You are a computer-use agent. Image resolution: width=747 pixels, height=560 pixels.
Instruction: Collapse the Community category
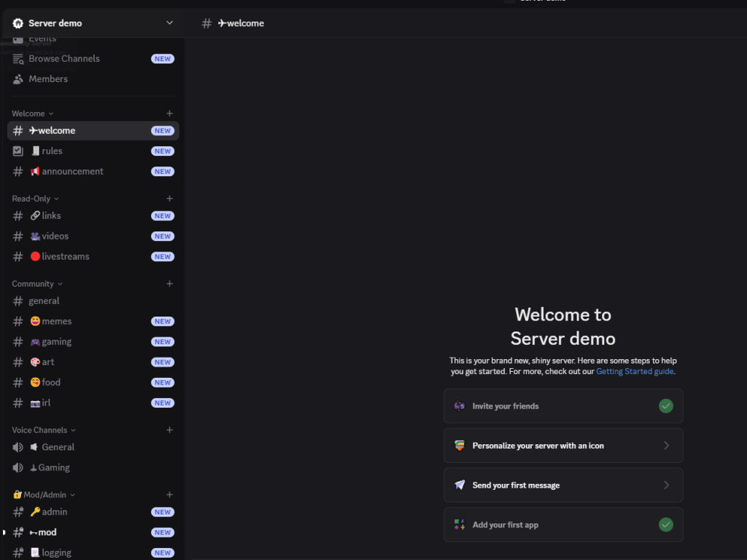tap(37, 284)
